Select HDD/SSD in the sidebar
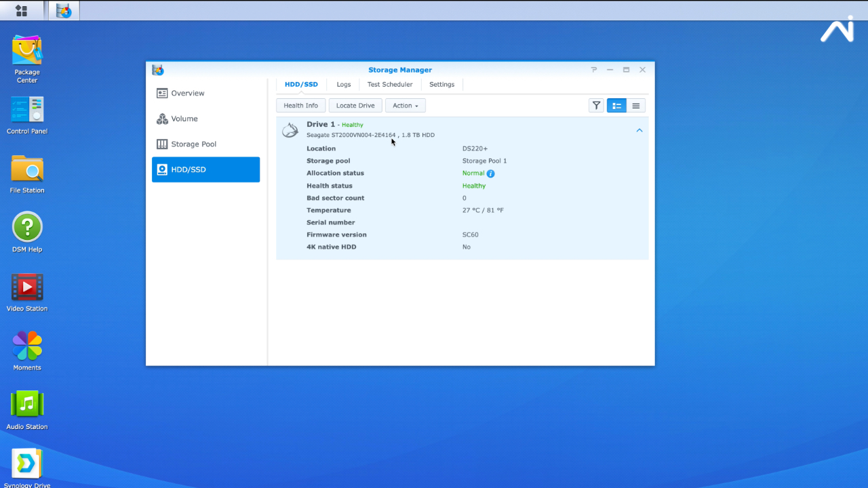 click(205, 169)
